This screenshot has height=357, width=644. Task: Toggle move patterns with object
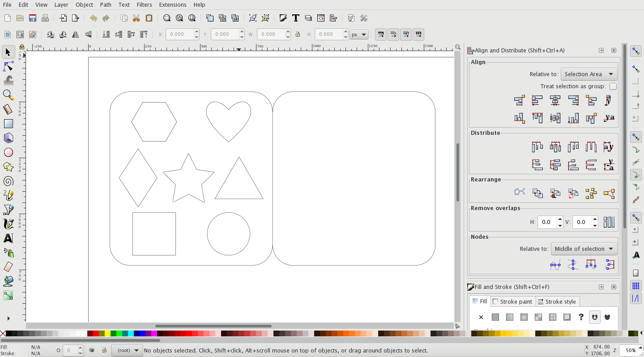click(418, 34)
